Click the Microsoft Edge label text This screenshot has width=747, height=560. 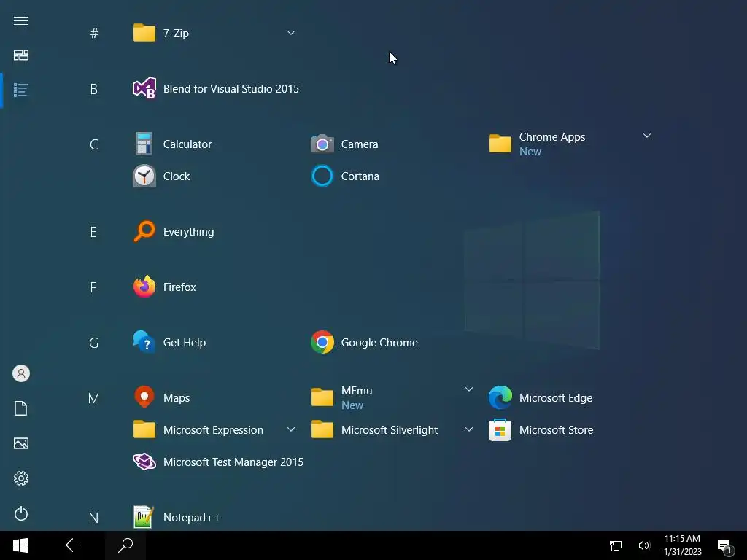tap(555, 397)
